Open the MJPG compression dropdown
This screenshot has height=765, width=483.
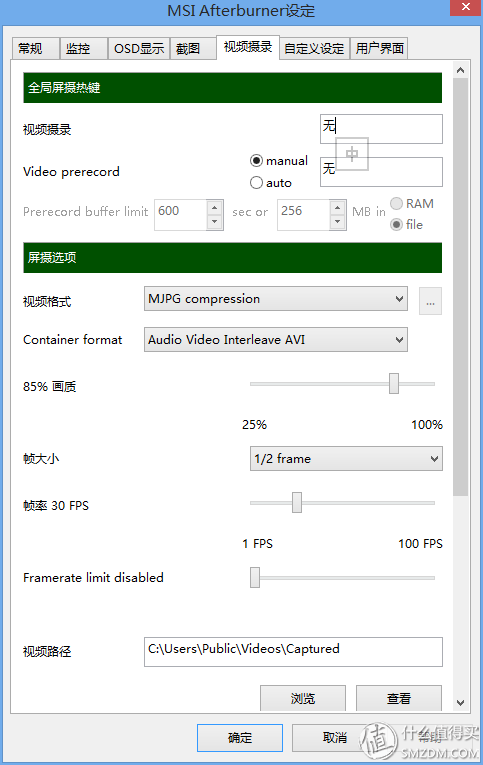[276, 299]
